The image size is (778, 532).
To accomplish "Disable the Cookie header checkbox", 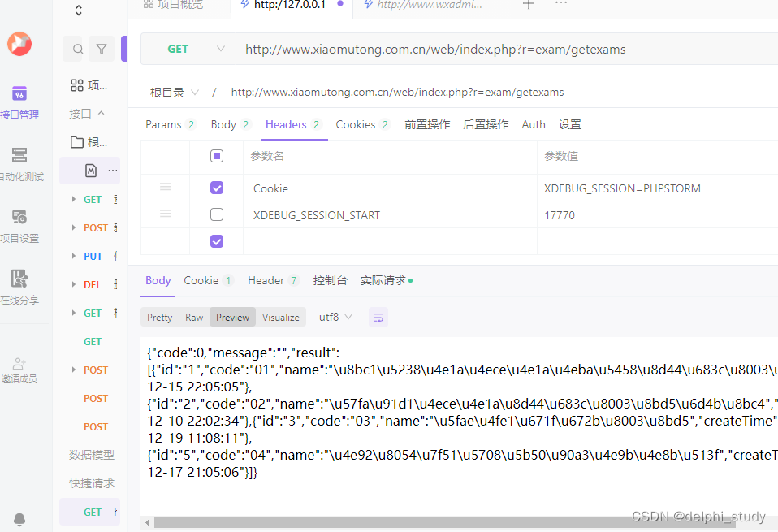I will 216,188.
